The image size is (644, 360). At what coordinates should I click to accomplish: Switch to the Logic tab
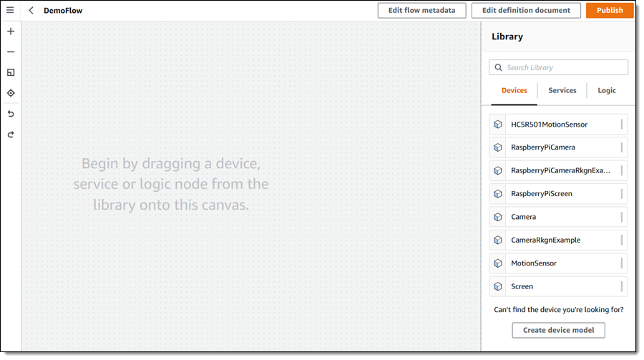click(607, 91)
